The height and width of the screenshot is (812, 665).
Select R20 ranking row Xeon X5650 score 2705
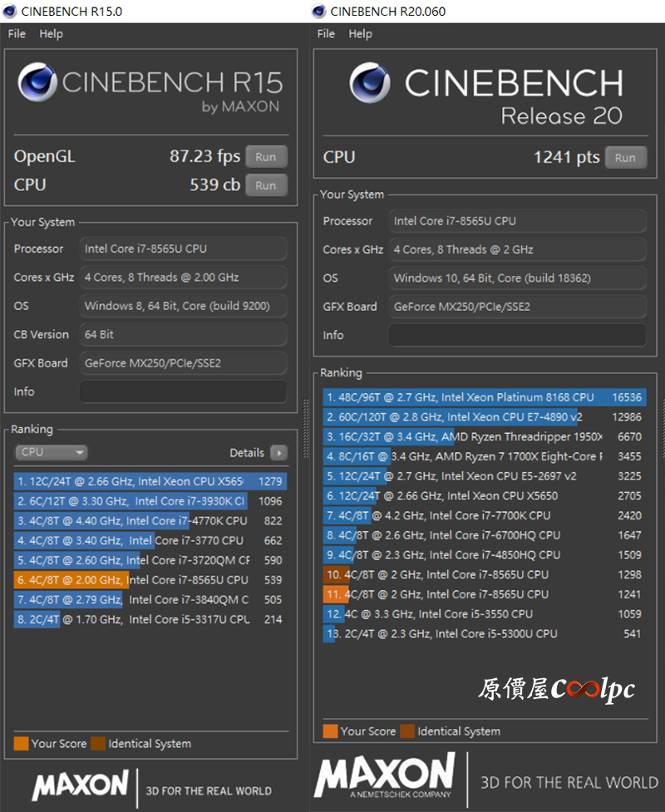coord(485,495)
